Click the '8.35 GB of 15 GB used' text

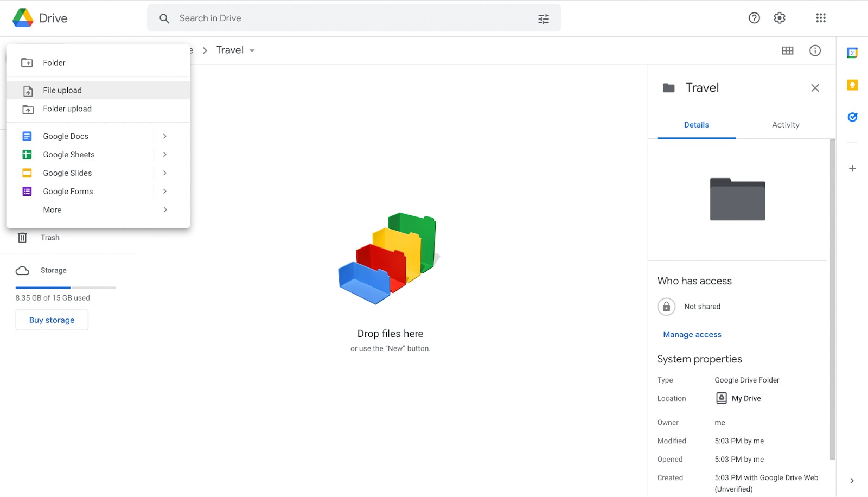pos(53,298)
